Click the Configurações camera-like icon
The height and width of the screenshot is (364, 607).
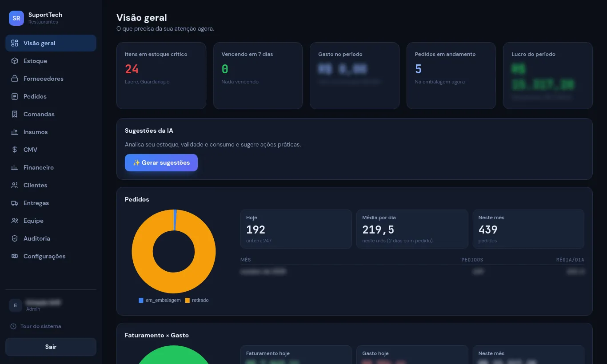(x=15, y=256)
